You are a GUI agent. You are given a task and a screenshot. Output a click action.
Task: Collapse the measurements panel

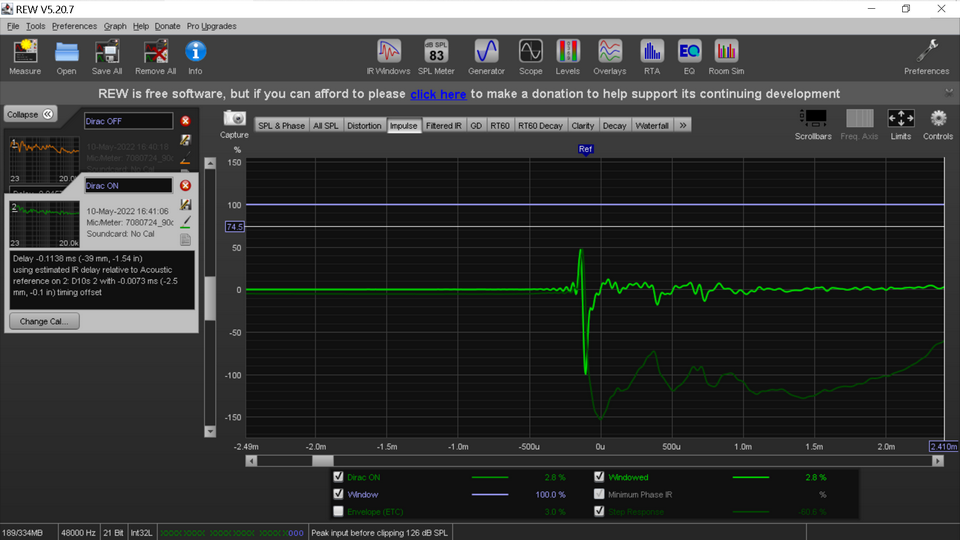[x=30, y=114]
